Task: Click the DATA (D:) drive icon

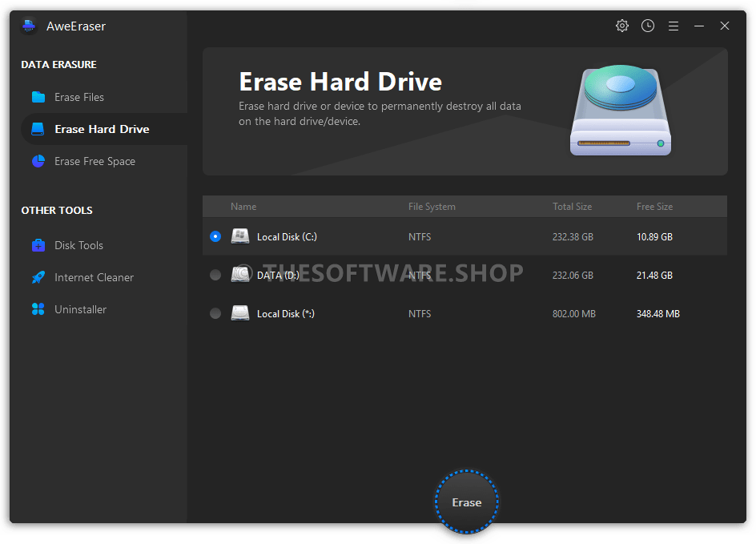Action: (240, 275)
